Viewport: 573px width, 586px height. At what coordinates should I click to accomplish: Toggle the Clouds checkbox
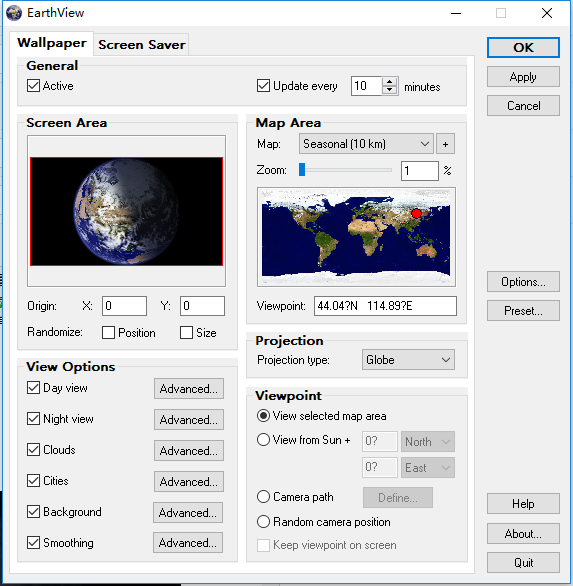(33, 450)
